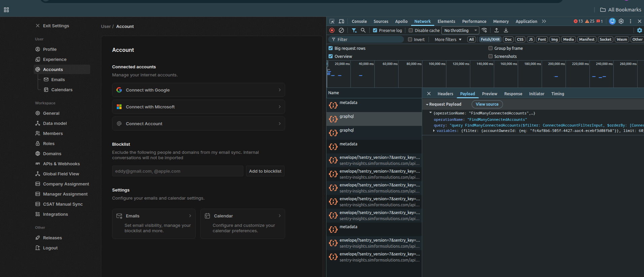Open the No throttling dropdown
This screenshot has height=277, width=644.
tap(460, 30)
